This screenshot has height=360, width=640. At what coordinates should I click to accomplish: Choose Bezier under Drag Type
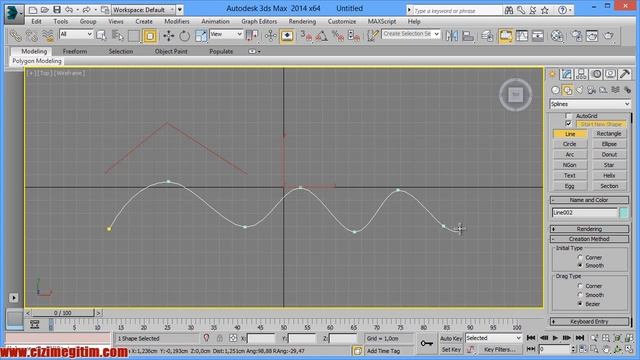point(580,304)
